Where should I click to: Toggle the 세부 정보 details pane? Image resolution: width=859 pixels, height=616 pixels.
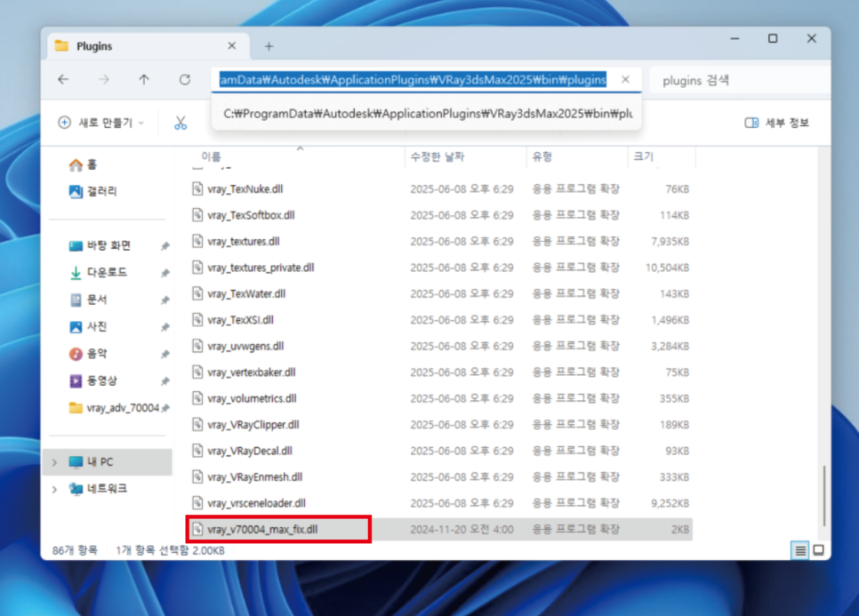point(777,123)
